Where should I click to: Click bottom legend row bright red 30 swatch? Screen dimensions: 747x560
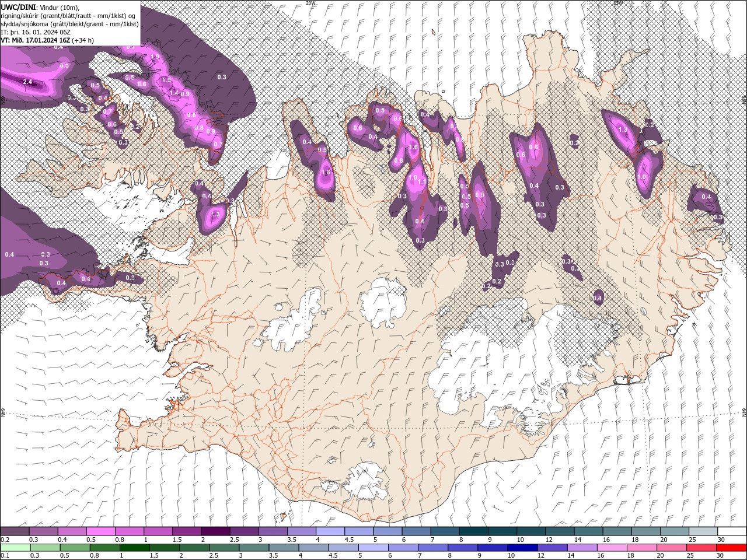coord(731,547)
